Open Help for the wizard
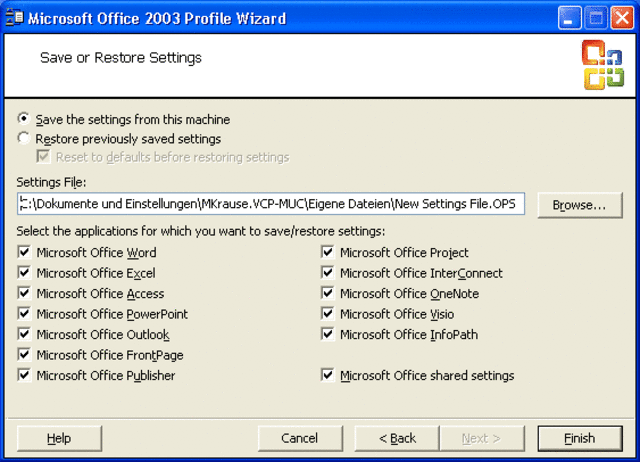The width and height of the screenshot is (640, 462). tap(59, 438)
